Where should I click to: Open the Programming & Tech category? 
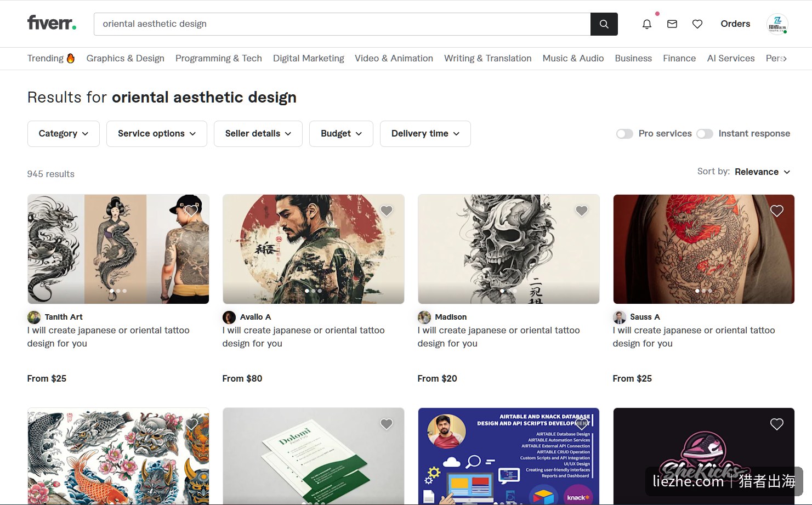219,59
